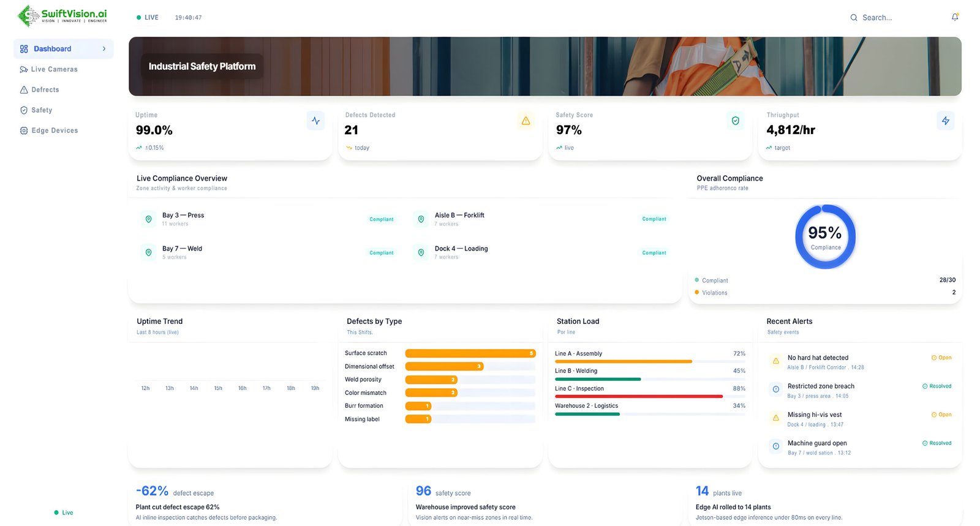Viewport: 980px width, 526px height.
Task: Click the Throughput lightning bolt icon
Action: (x=946, y=121)
